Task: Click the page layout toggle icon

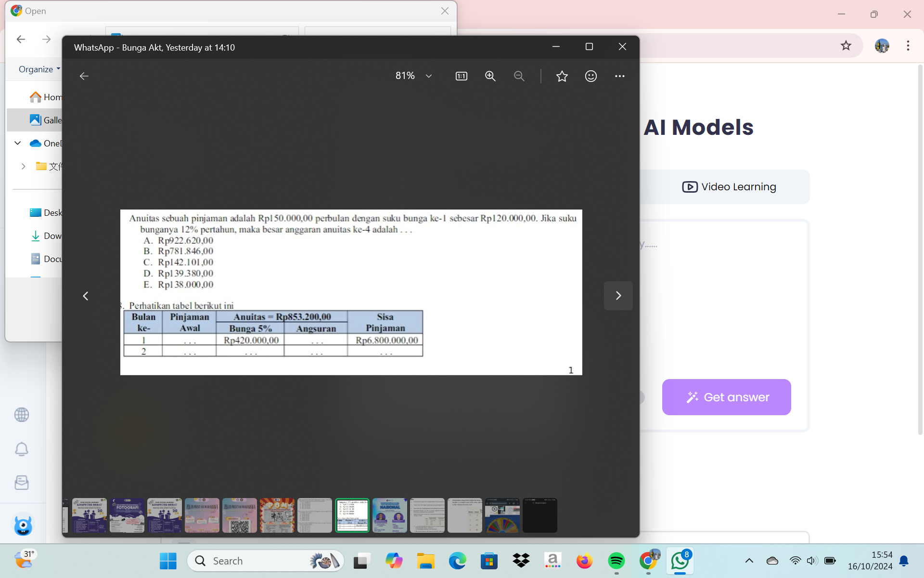Action: click(x=461, y=75)
